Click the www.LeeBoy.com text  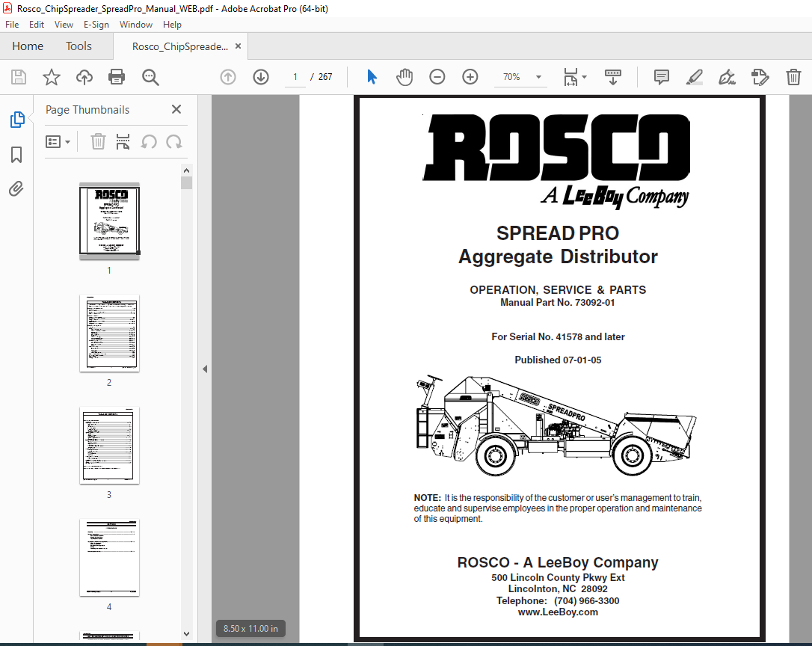point(558,612)
